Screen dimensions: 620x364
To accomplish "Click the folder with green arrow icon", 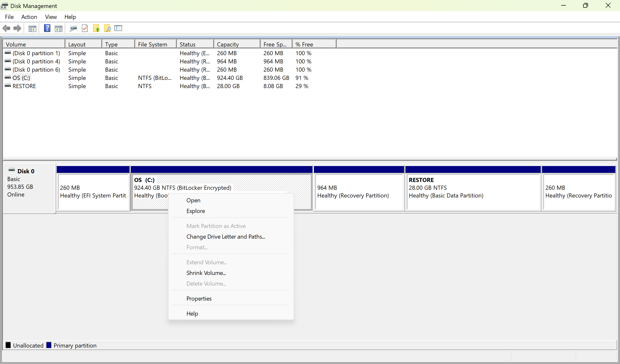I will (x=96, y=28).
